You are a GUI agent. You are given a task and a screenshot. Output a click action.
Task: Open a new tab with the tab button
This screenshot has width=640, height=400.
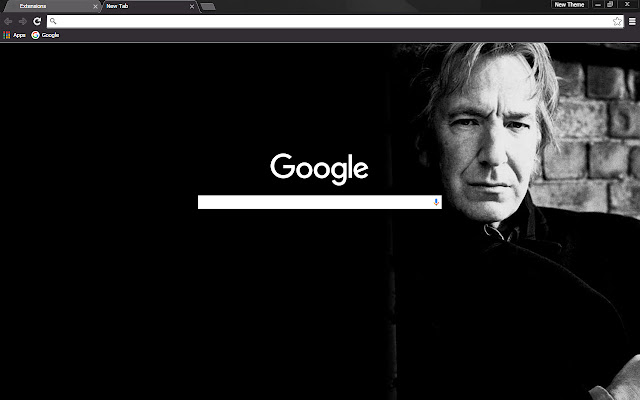(208, 7)
